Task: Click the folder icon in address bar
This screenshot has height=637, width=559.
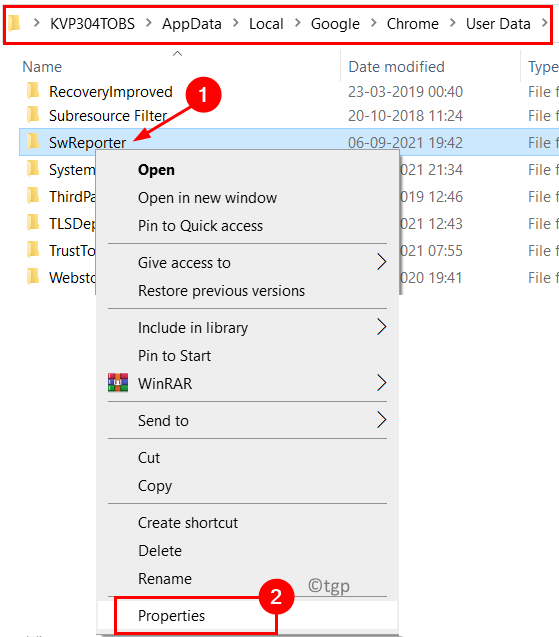Action: (15, 23)
